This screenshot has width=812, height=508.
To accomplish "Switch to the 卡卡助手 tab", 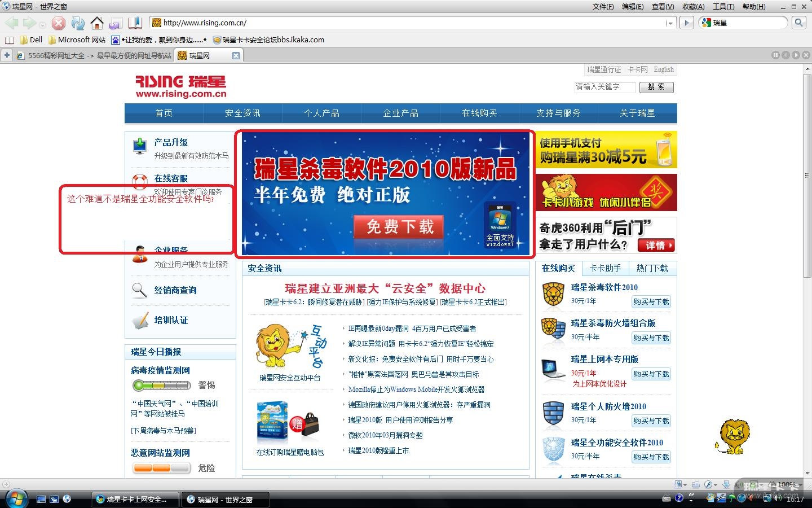I will (605, 269).
